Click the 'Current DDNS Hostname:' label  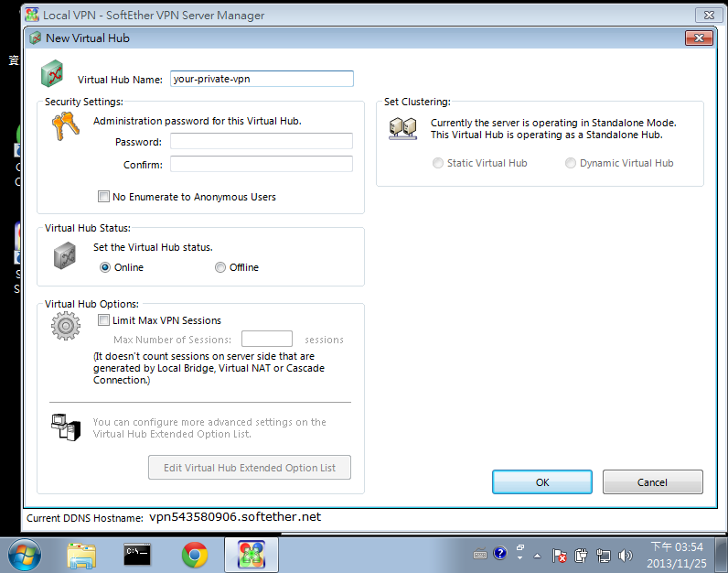tap(85, 518)
